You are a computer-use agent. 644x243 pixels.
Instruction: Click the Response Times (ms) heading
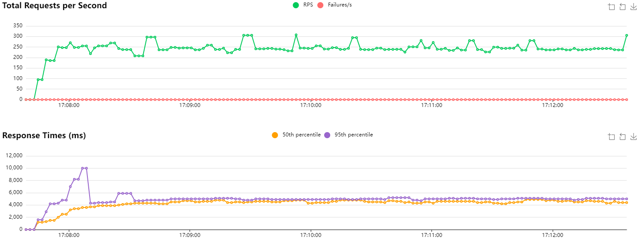click(44, 136)
